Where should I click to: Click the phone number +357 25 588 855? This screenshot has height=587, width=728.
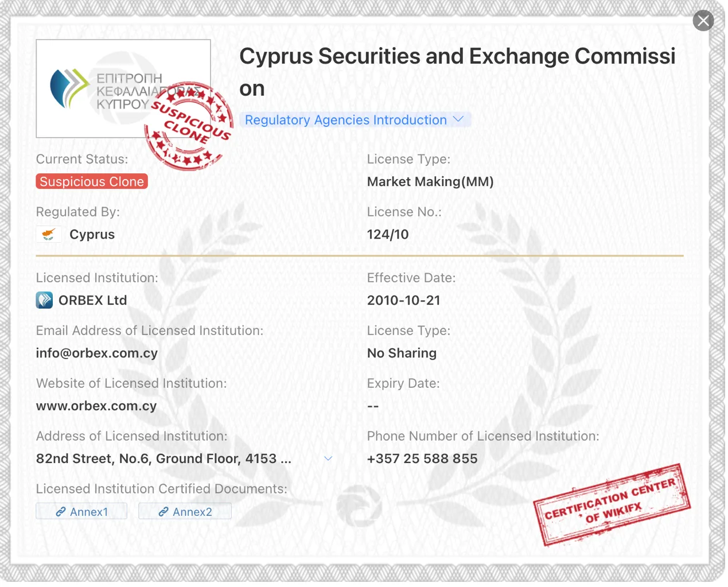pyautogui.click(x=422, y=458)
